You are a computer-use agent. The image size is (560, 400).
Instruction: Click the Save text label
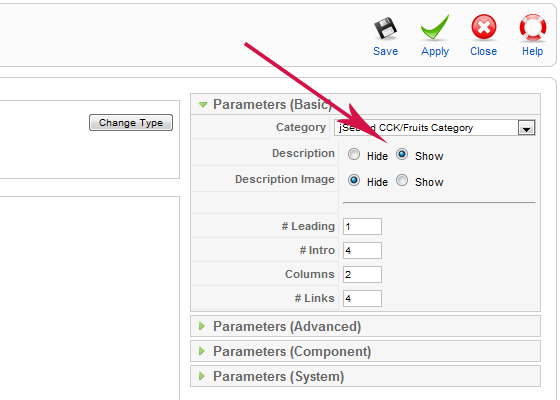click(385, 51)
